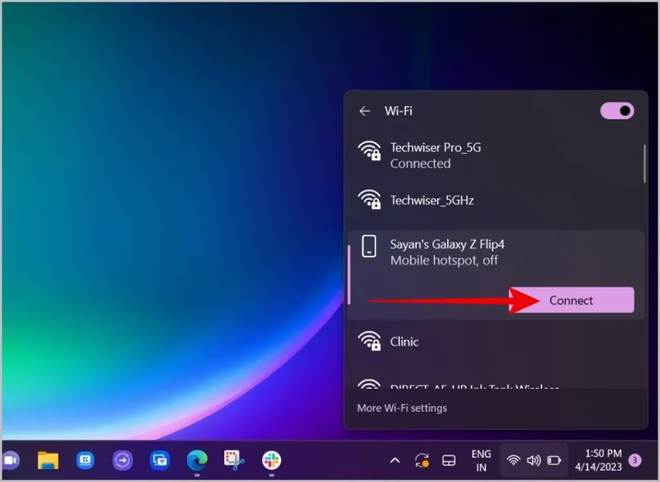Open Slack from the taskbar
This screenshot has width=660, height=482.
pos(271,460)
